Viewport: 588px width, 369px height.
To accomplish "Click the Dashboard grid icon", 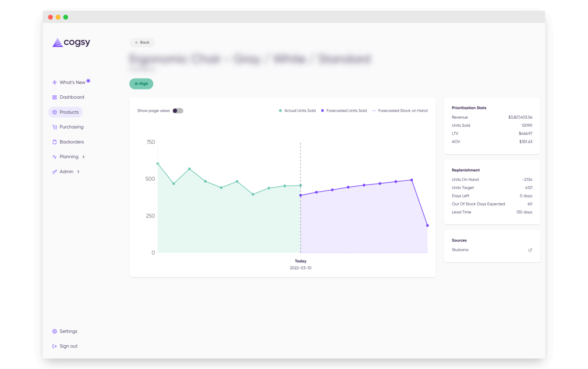I will click(54, 97).
